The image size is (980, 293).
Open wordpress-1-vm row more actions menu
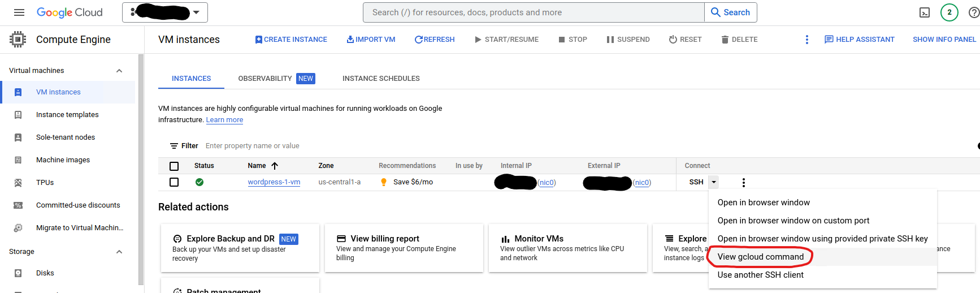point(743,182)
